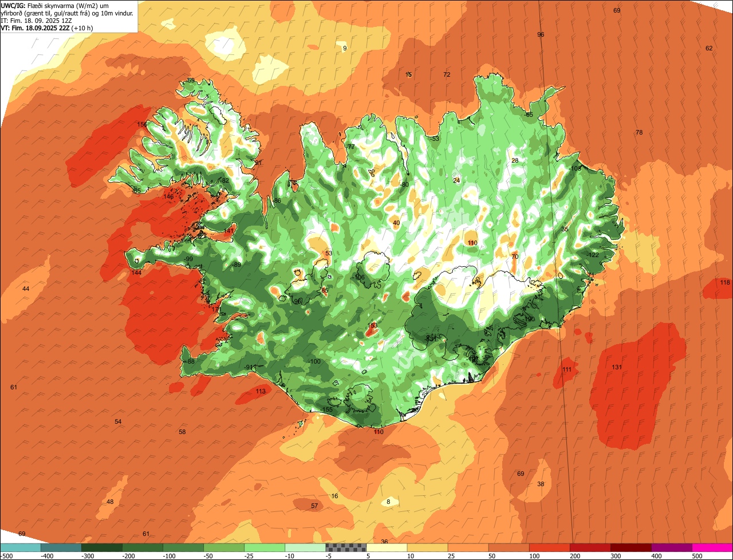Click the map value '48' in the southwest ocean
This screenshot has width=733, height=560.
click(110, 502)
